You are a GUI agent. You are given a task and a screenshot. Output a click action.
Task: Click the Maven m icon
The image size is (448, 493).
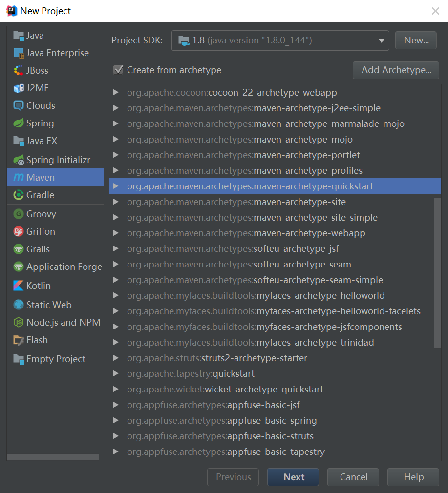click(x=19, y=177)
